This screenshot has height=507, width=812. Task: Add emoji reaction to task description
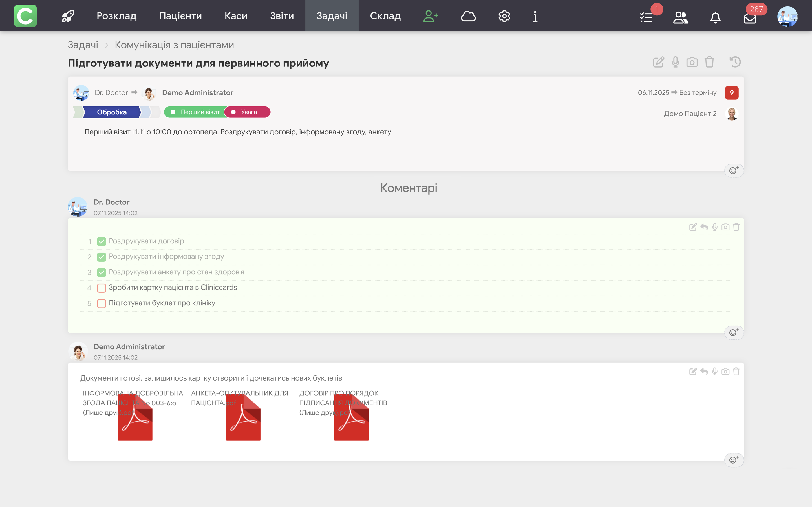pos(734,170)
